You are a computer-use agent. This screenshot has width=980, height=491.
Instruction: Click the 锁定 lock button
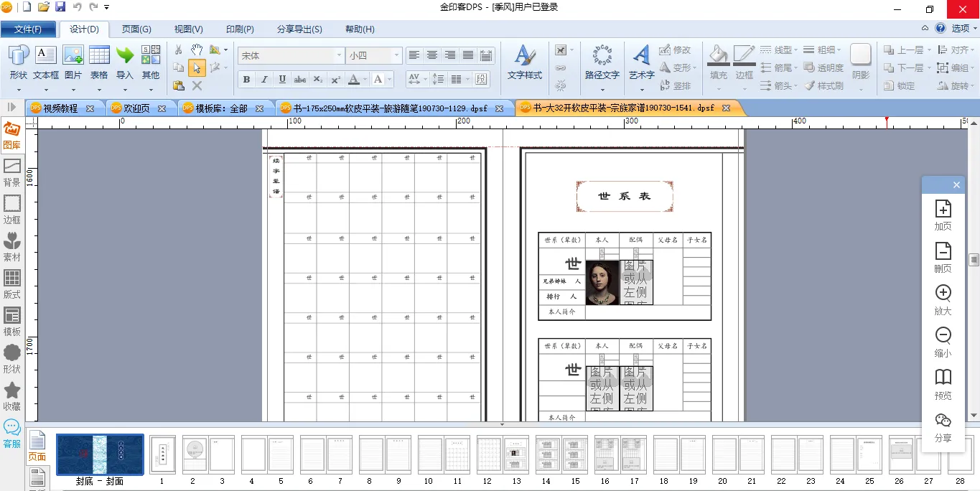tap(900, 85)
